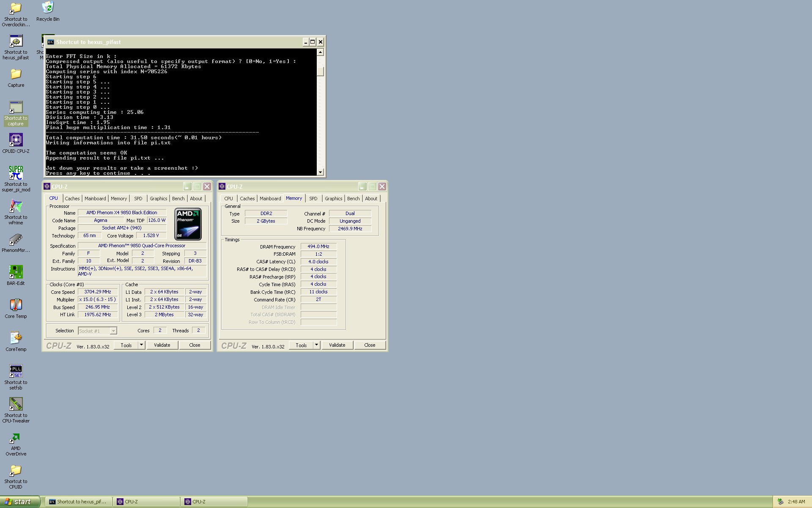Open AMD OverDrive desktop icon
Screen dimensions: 812x508
[x=16, y=443]
